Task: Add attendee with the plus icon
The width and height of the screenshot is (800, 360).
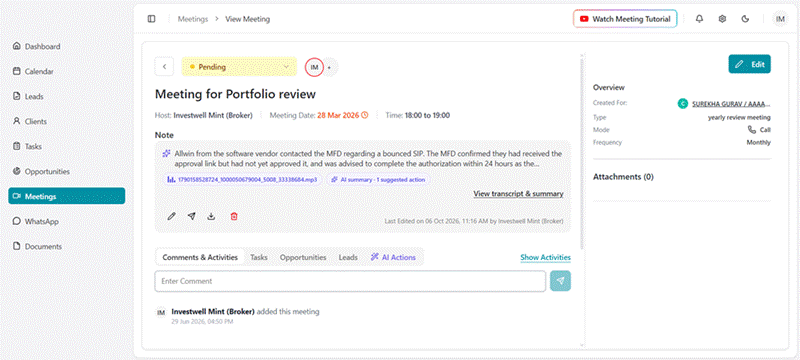Action: 330,67
